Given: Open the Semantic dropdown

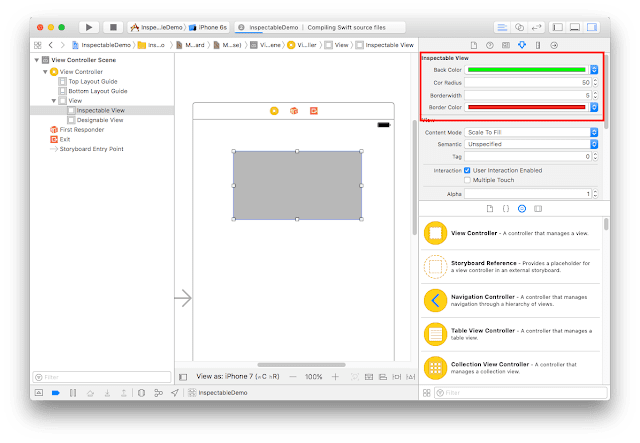Looking at the screenshot, I should click(x=531, y=145).
